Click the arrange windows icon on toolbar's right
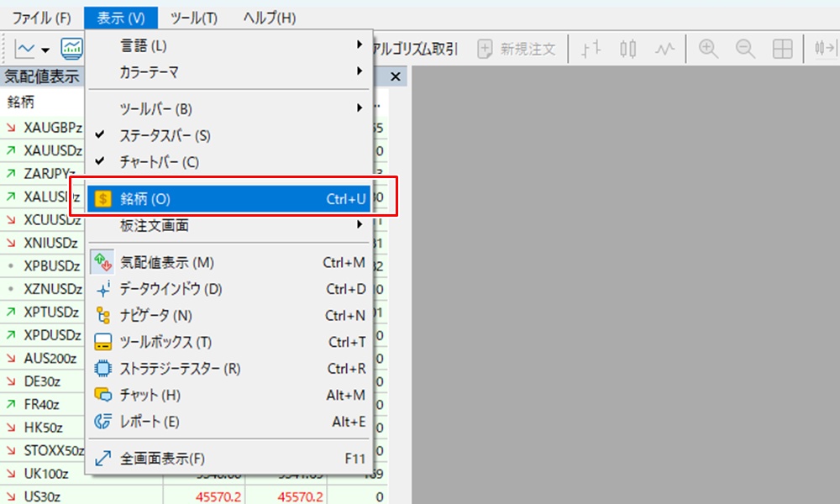The image size is (840, 504). point(824,49)
